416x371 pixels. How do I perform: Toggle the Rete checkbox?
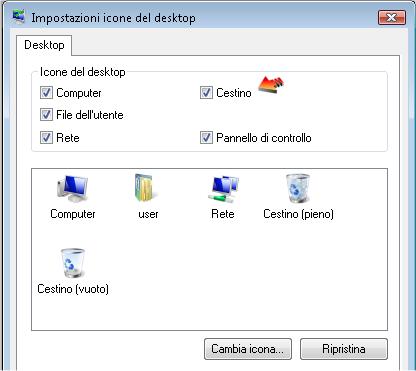point(46,137)
